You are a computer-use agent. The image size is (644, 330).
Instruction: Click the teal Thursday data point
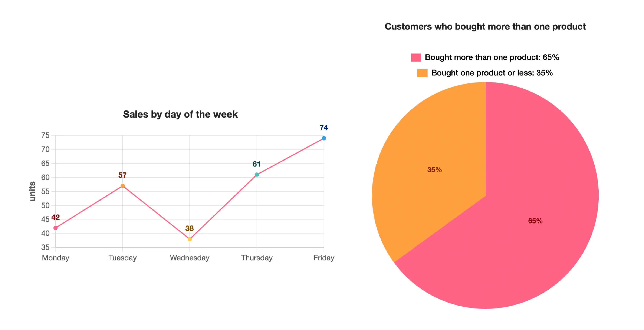[257, 175]
